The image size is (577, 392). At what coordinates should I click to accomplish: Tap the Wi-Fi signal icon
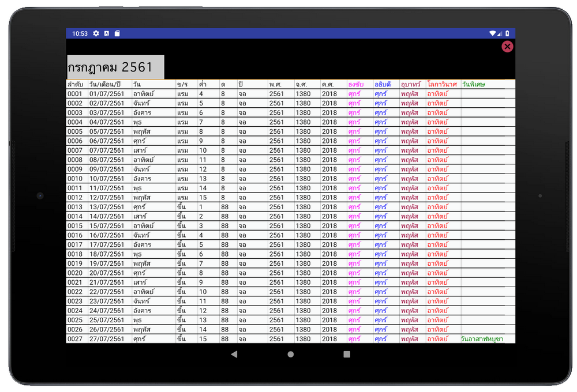click(492, 33)
